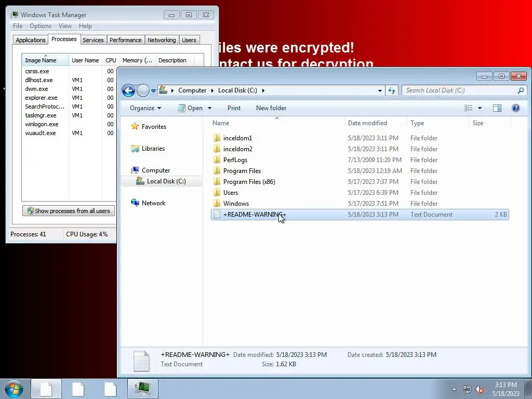Click the inceldom1 folder icon
This screenshot has height=399, width=532.
coord(217,138)
